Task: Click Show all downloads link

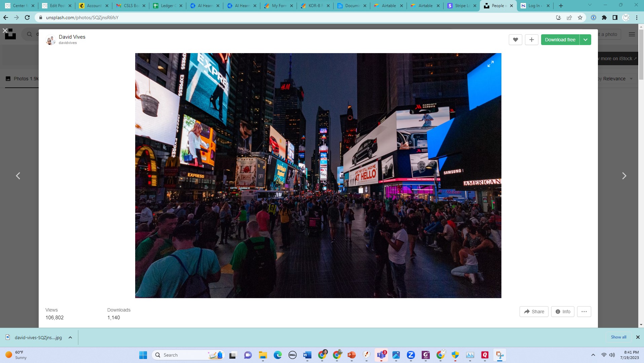Action: (618, 337)
